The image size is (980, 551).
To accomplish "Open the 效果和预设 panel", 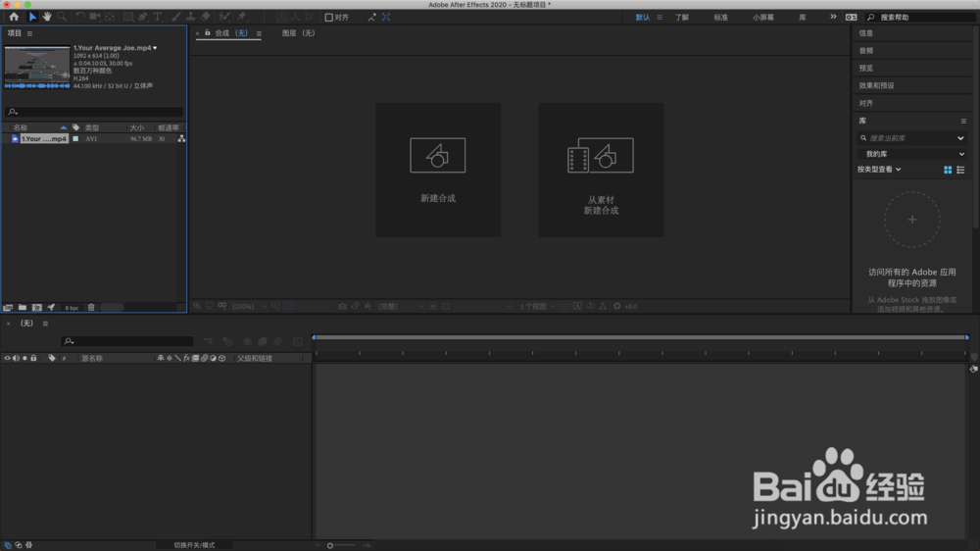I will pos(876,85).
